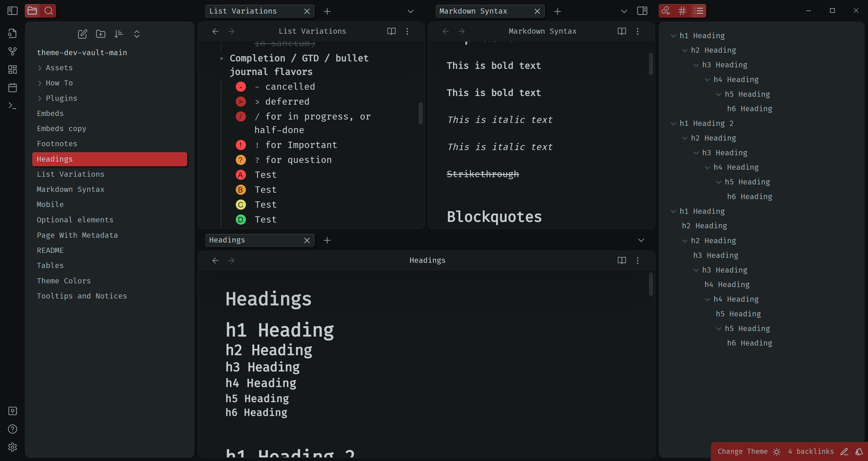Open daily note calendar icon
This screenshot has width=868, height=461.
12,88
